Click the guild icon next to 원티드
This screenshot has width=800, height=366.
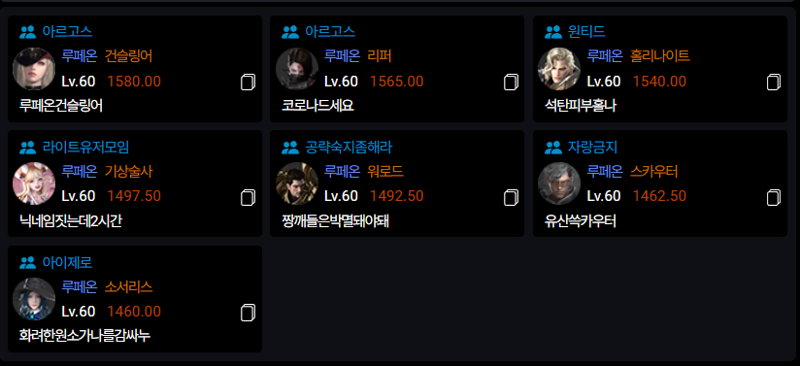coord(553,32)
